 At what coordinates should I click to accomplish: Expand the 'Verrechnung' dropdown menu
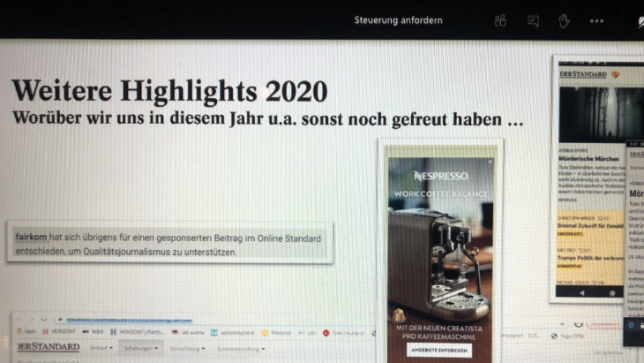(x=187, y=348)
